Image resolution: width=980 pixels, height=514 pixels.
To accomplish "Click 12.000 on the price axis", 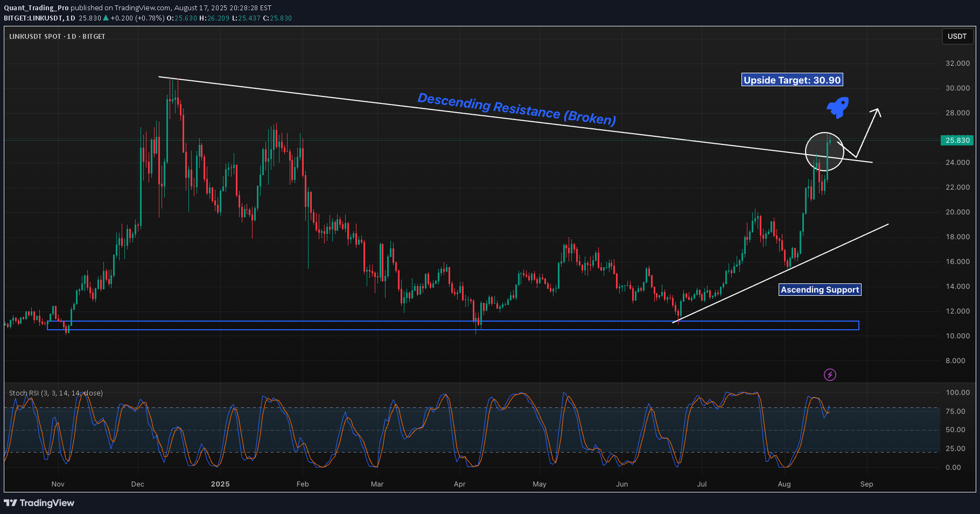I will click(x=957, y=311).
